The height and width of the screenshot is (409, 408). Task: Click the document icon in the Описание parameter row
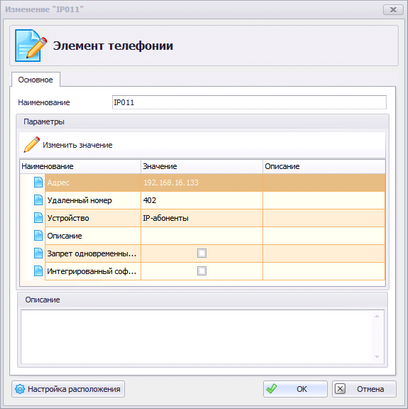pyautogui.click(x=38, y=236)
